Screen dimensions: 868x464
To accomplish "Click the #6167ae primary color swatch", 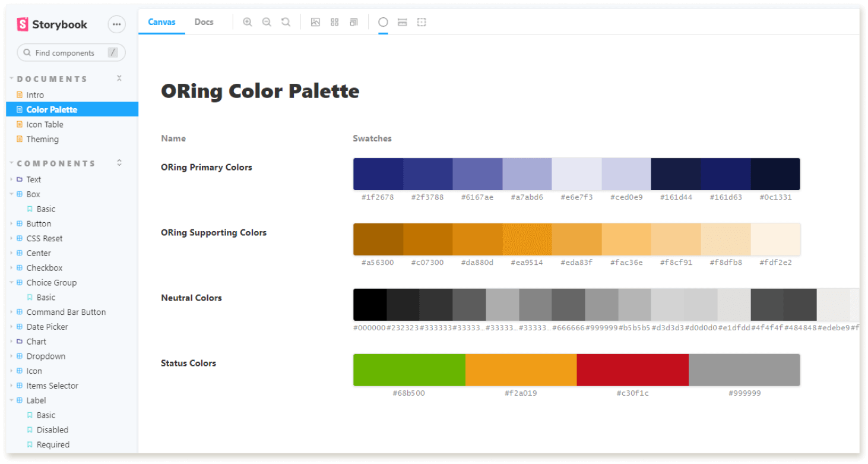I will point(477,174).
